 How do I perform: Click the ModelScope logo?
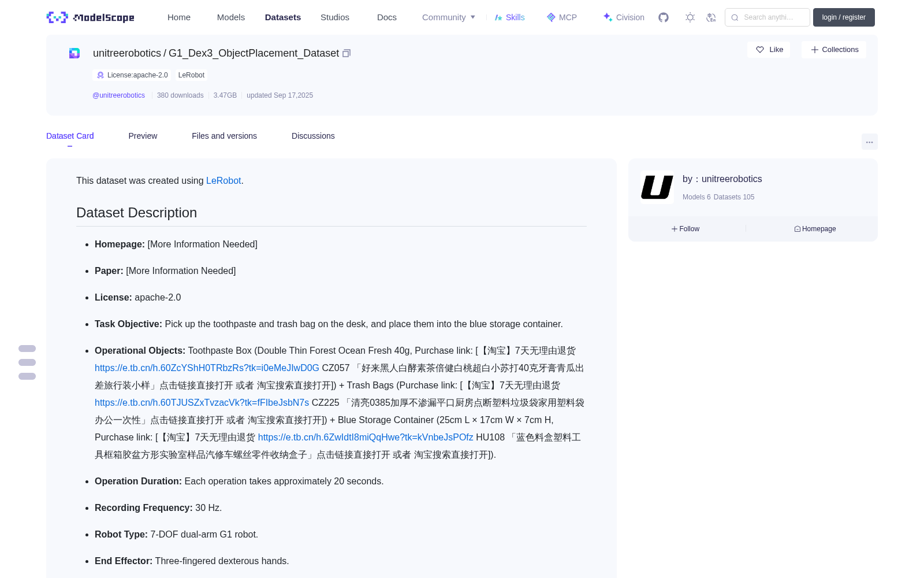point(91,17)
